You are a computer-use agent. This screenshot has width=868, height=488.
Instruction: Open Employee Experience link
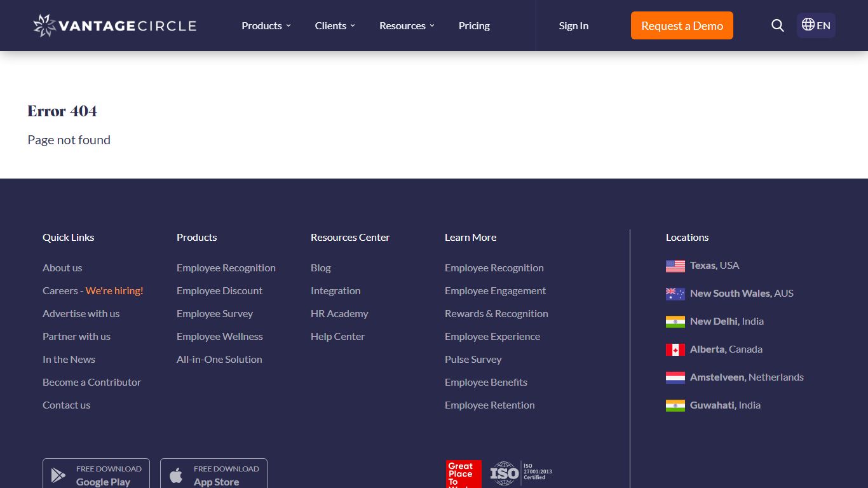[492, 336]
